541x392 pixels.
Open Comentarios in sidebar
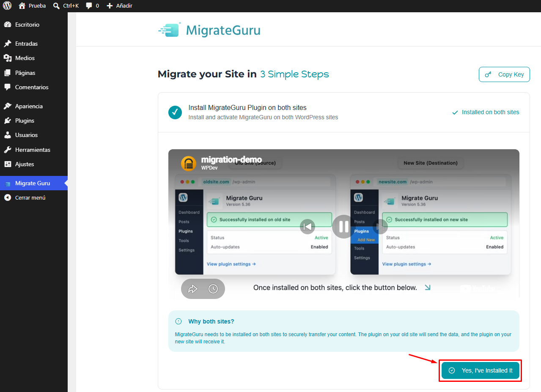pyautogui.click(x=34, y=87)
